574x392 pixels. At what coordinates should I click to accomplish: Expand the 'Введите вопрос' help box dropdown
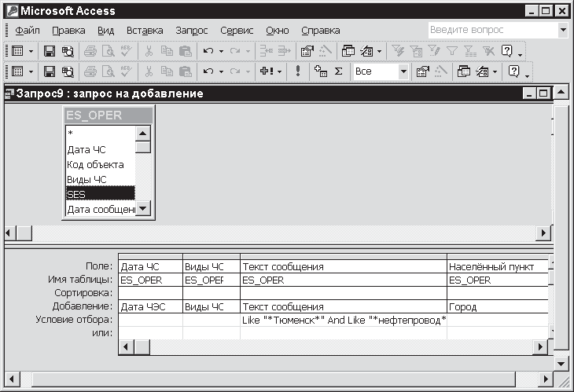(563, 30)
